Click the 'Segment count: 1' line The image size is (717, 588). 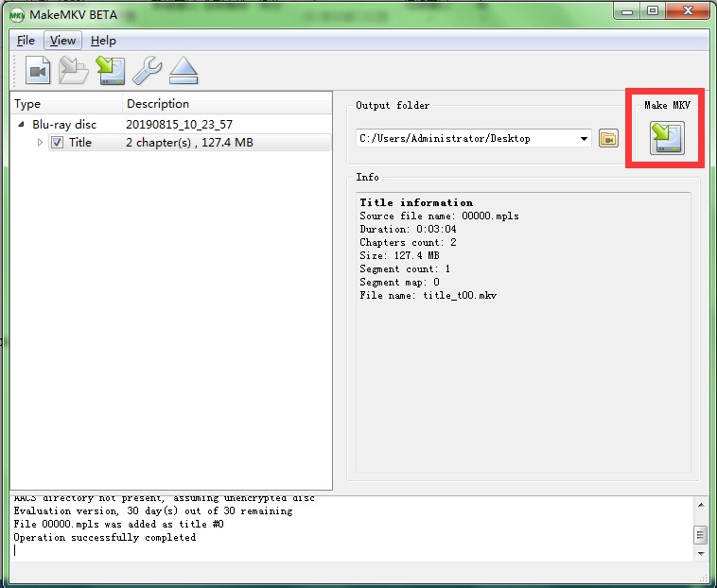pyautogui.click(x=405, y=268)
